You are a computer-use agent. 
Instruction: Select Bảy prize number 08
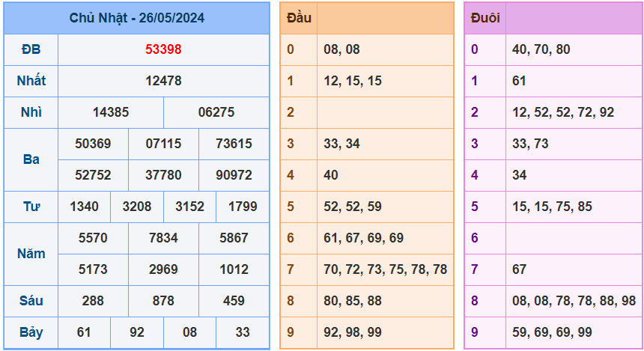189,332
